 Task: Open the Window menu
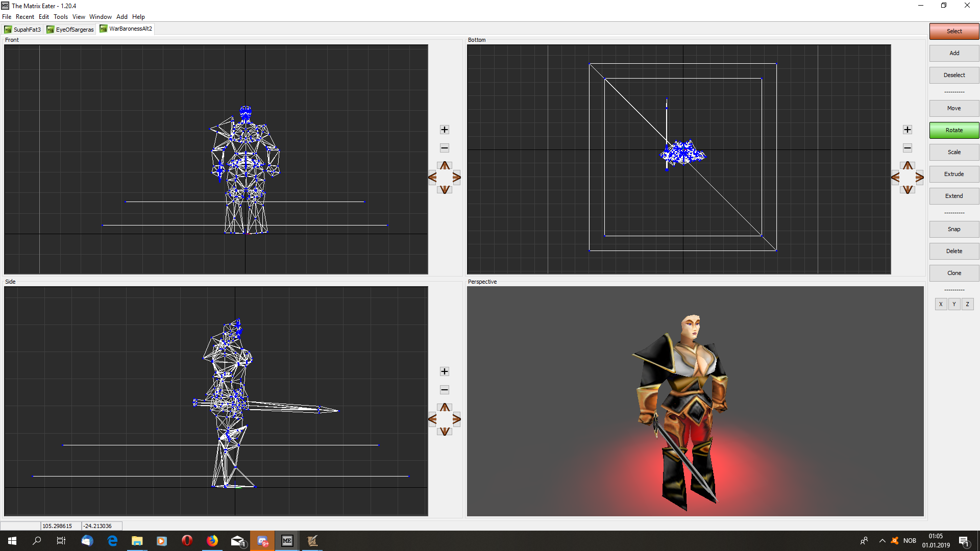[x=101, y=17]
